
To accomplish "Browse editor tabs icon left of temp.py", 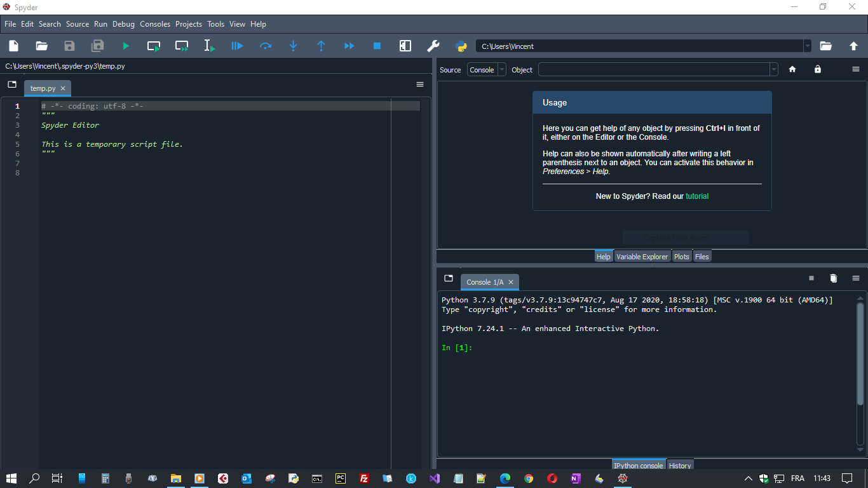I will click(x=12, y=84).
